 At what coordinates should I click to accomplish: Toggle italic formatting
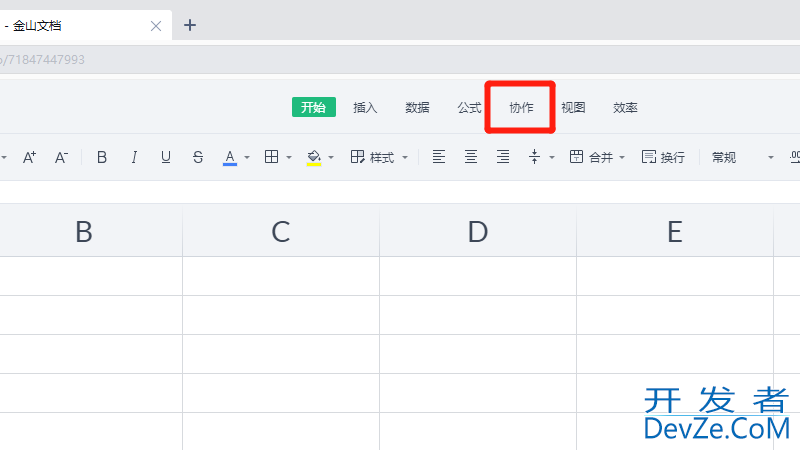(x=134, y=157)
